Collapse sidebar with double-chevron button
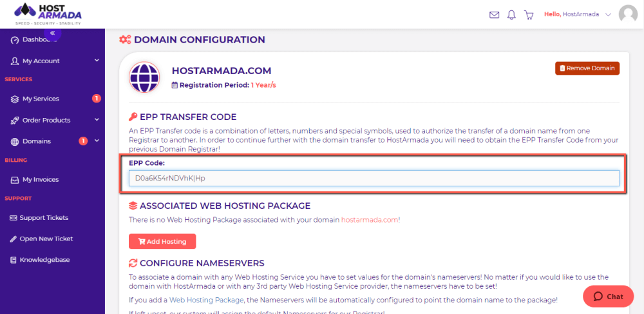The image size is (644, 314). click(x=53, y=33)
